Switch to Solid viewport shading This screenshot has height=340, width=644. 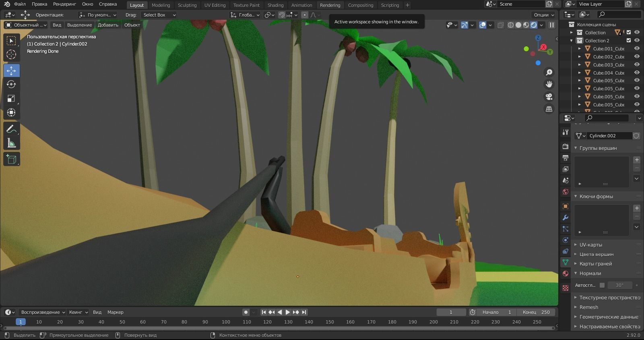[518, 25]
